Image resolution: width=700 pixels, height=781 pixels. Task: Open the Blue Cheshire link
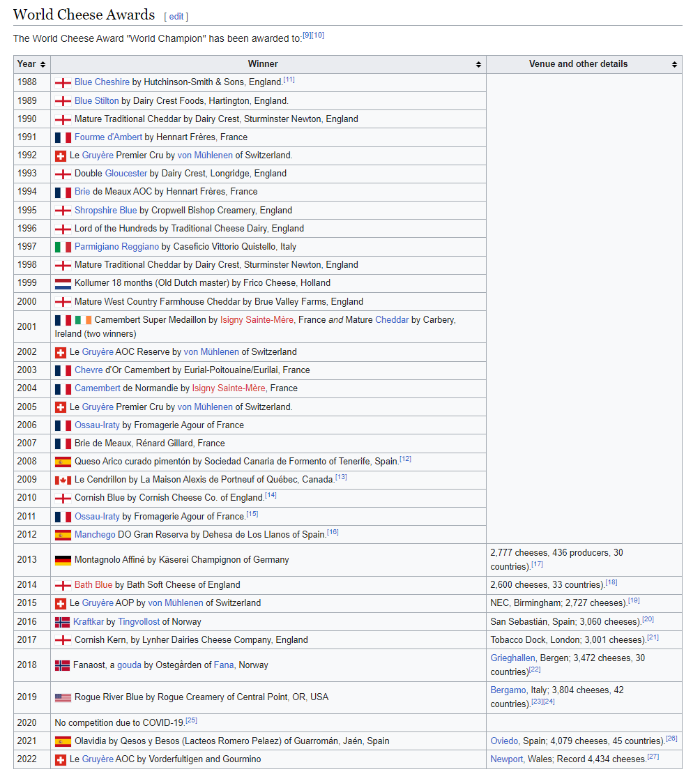[102, 82]
